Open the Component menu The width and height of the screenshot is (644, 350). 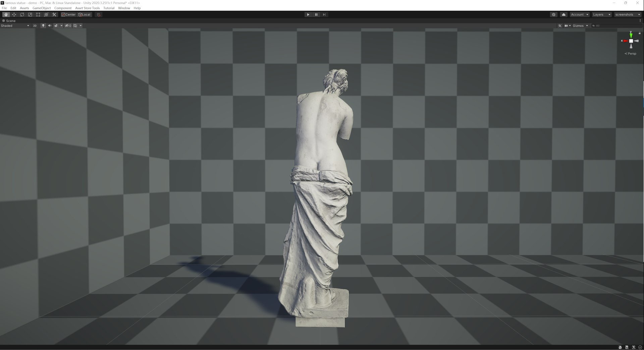tap(63, 8)
